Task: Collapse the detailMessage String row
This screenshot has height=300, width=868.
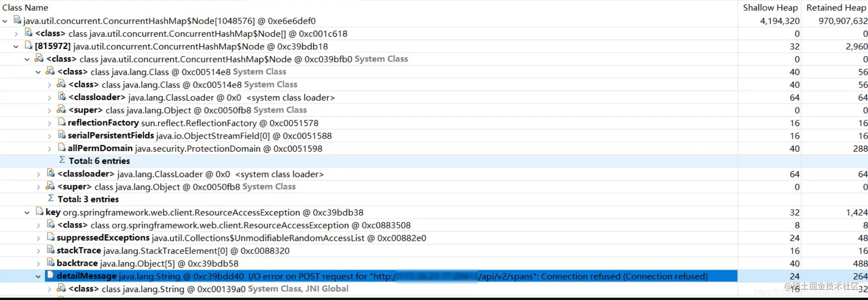Action: [x=38, y=276]
